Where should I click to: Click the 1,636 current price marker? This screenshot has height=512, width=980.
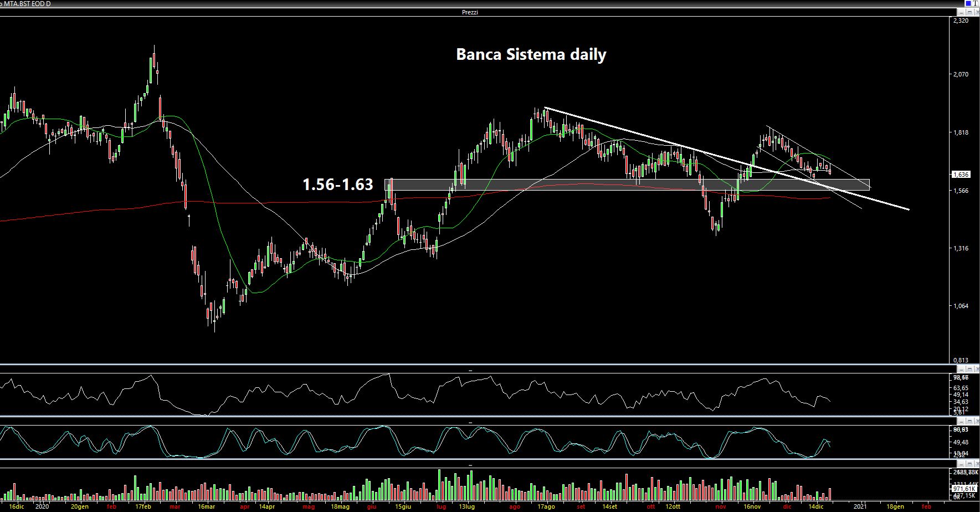click(961, 175)
